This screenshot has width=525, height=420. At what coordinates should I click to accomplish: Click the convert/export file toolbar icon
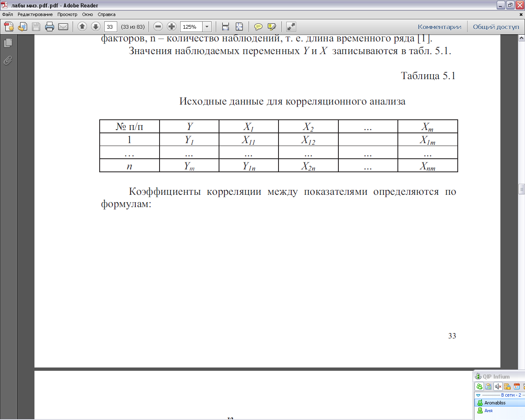tap(23, 27)
